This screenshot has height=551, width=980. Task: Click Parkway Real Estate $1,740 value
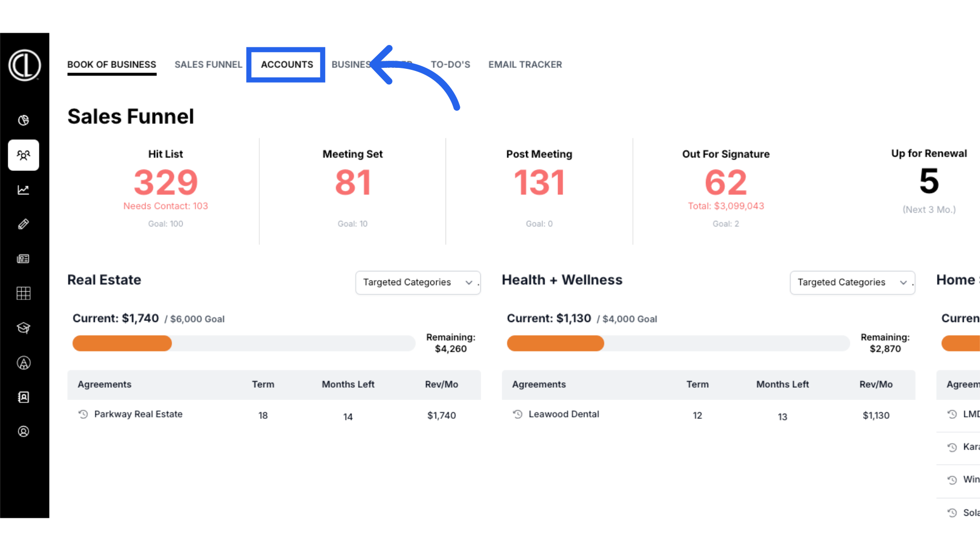point(442,416)
